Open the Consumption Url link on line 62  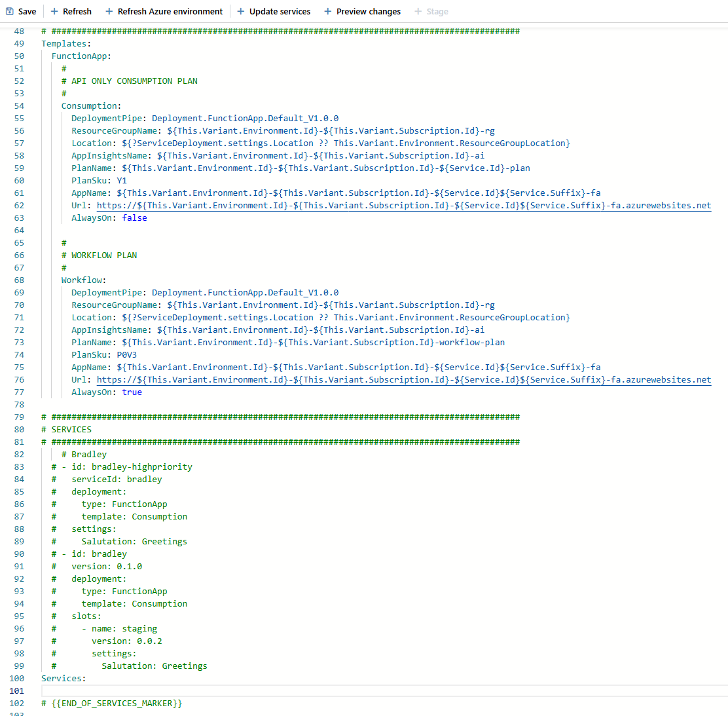pyautogui.click(x=403, y=205)
